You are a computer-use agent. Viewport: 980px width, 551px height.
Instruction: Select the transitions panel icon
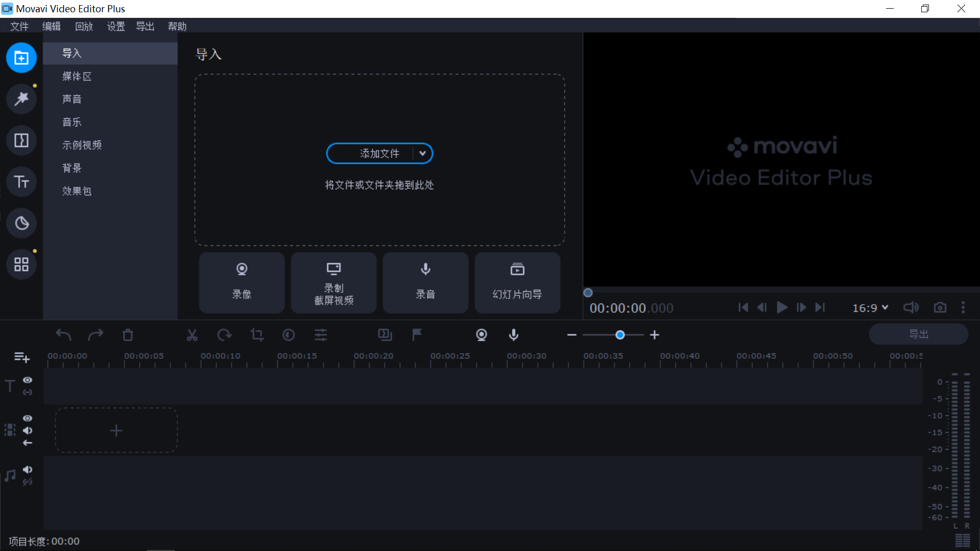pos(20,141)
